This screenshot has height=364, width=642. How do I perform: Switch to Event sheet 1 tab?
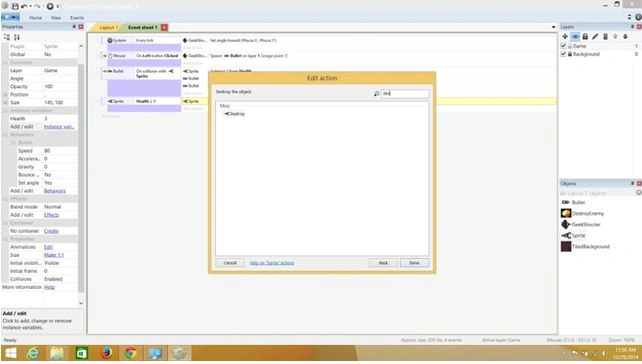click(142, 27)
